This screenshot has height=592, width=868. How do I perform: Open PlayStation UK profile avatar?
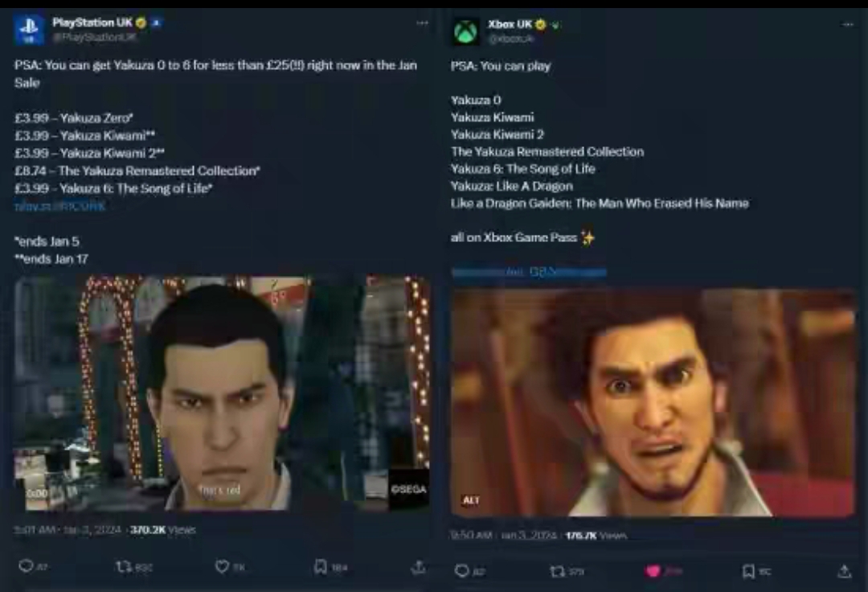tap(28, 29)
